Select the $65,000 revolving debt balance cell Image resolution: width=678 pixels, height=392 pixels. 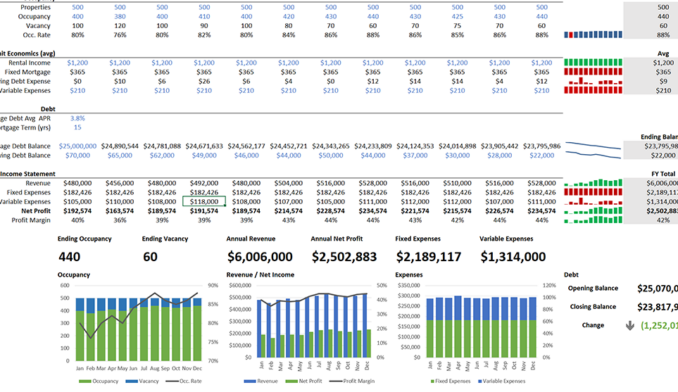click(x=120, y=156)
